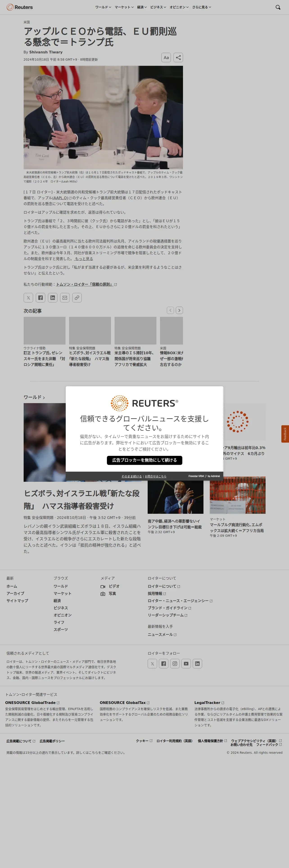
Task: Open 採用情報 footer link
Action: click(x=157, y=594)
